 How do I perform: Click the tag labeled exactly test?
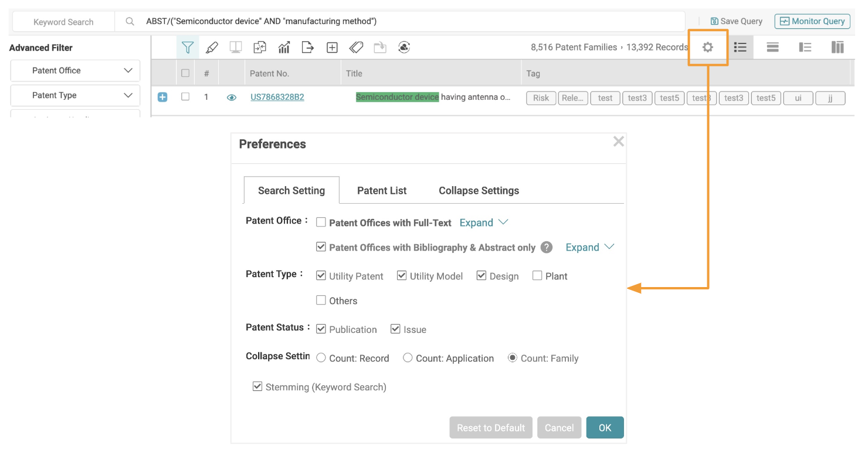pyautogui.click(x=605, y=98)
